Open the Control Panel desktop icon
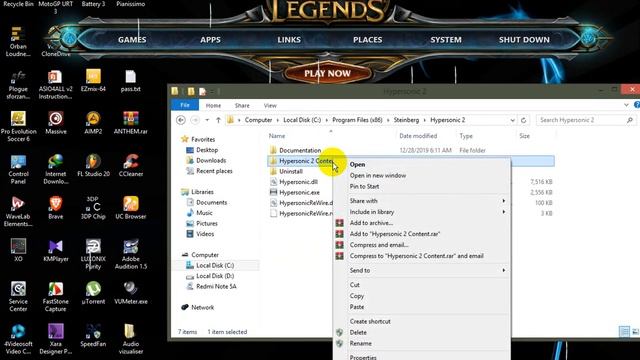The width and height of the screenshot is (640, 360). point(18,169)
